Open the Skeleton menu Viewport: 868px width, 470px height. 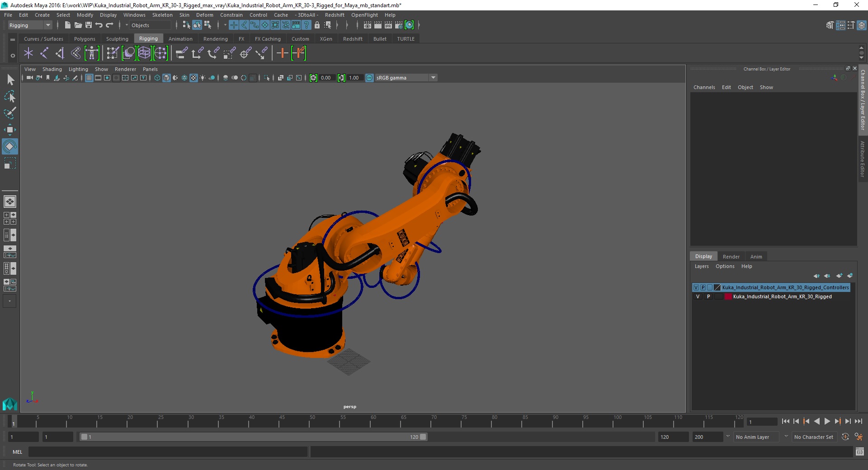click(162, 15)
